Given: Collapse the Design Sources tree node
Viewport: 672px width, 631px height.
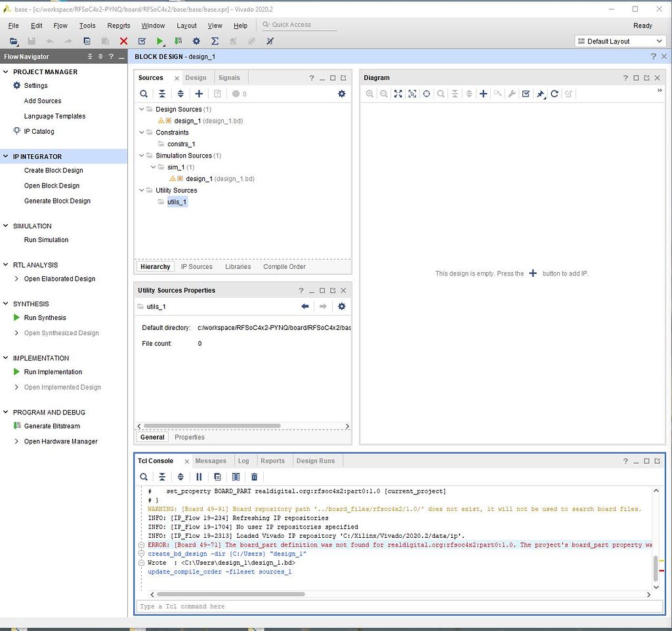Looking at the screenshot, I should [x=140, y=109].
